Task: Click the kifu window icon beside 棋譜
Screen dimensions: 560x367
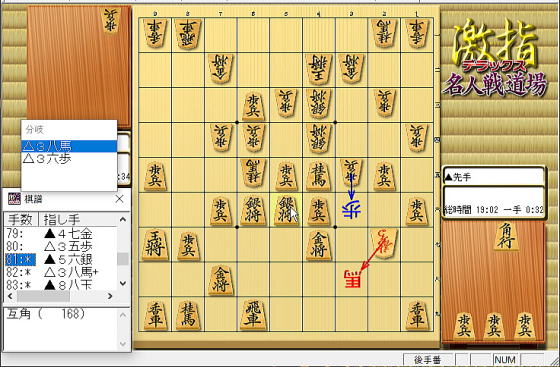Action: [x=14, y=199]
